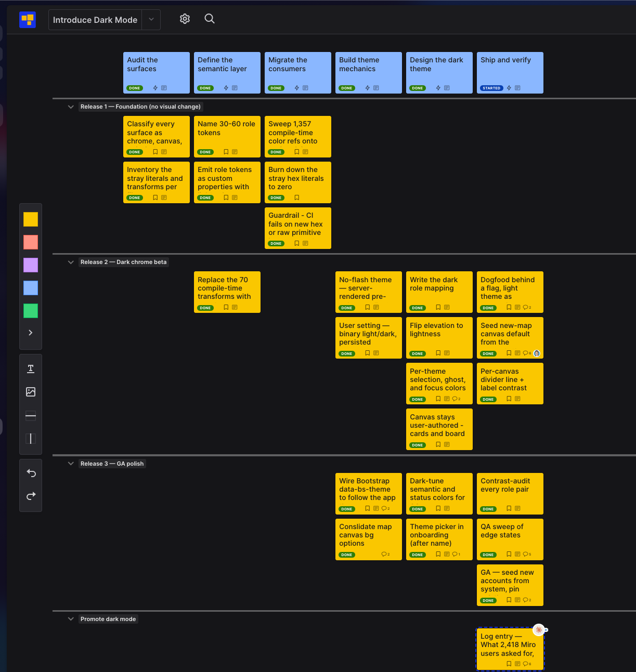
Task: Click the app logo icon
Action: point(28,20)
